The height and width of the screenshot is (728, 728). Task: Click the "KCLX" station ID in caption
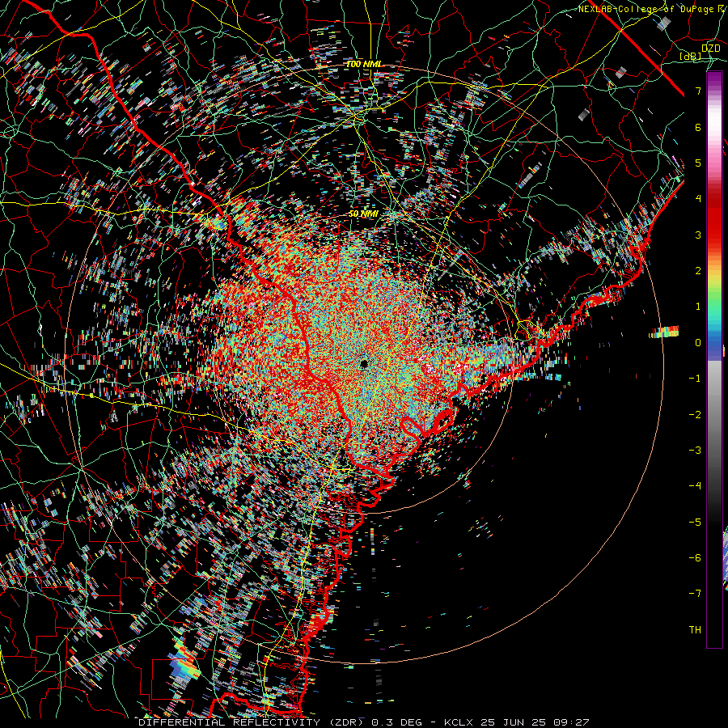coord(459,722)
